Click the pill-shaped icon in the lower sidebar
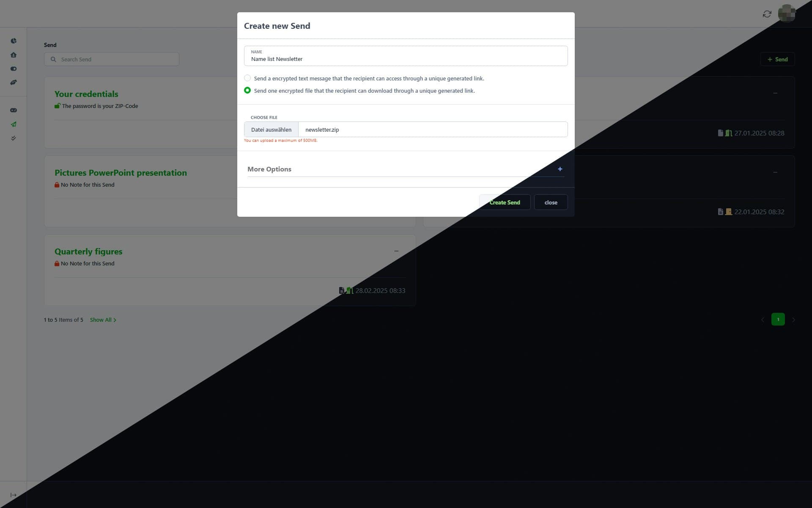The width and height of the screenshot is (812, 508). (x=14, y=110)
